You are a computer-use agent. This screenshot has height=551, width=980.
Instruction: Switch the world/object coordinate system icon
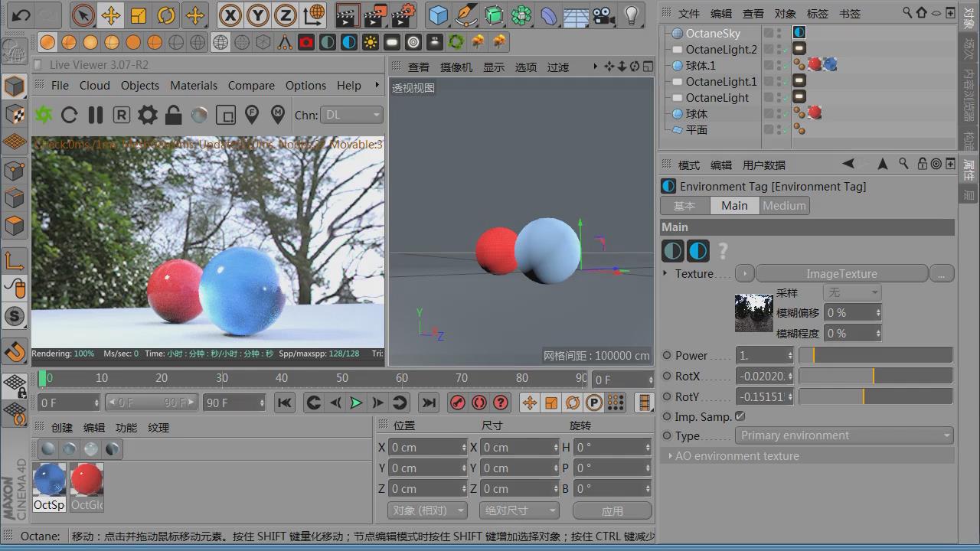[x=313, y=15]
